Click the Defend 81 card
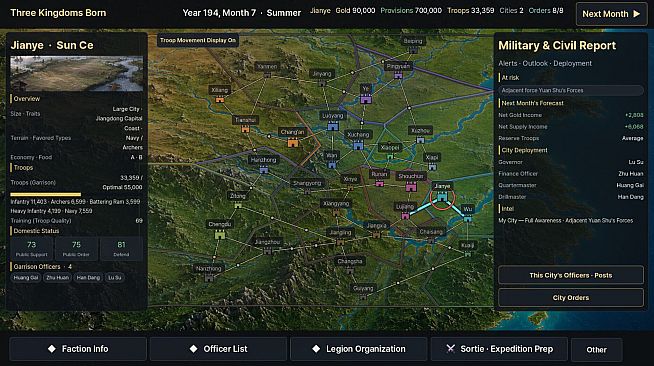 click(121, 248)
